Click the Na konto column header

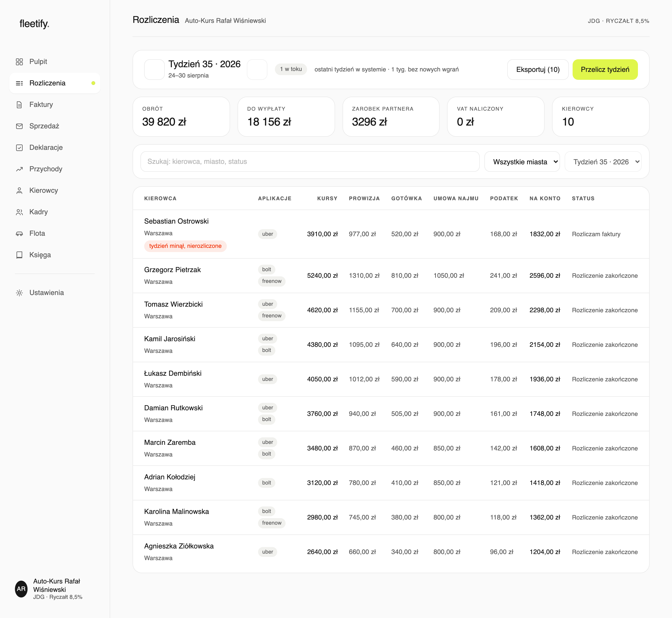[x=545, y=199]
